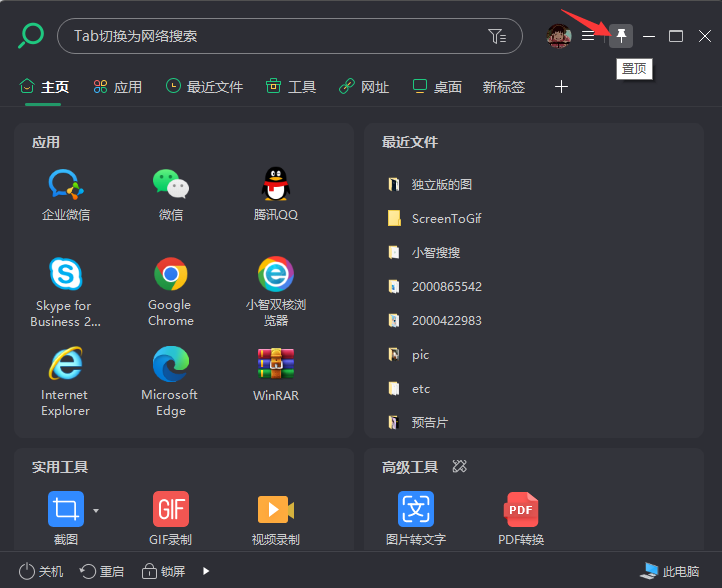This screenshot has height=588, width=722.
Task: Minimize the window
Action: (649, 36)
